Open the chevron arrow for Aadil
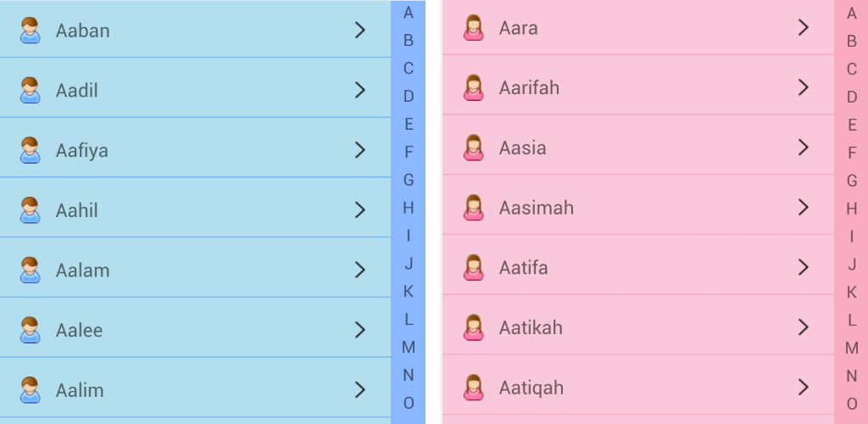The height and width of the screenshot is (424, 868). (359, 90)
